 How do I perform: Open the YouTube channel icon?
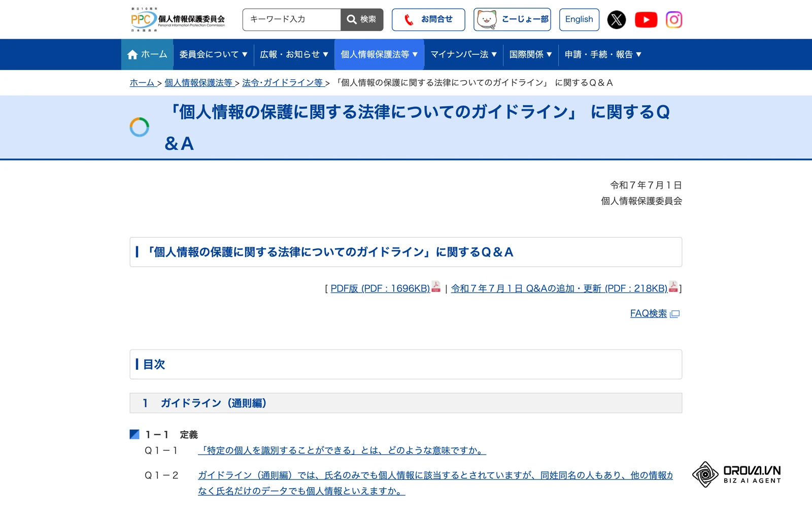(646, 20)
